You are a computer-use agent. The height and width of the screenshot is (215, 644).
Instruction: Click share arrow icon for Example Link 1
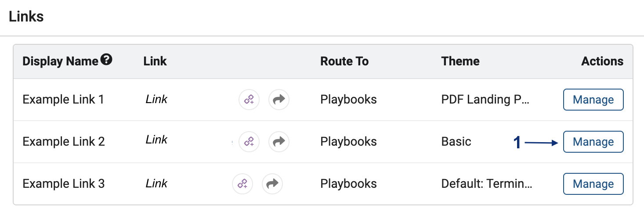pyautogui.click(x=279, y=100)
